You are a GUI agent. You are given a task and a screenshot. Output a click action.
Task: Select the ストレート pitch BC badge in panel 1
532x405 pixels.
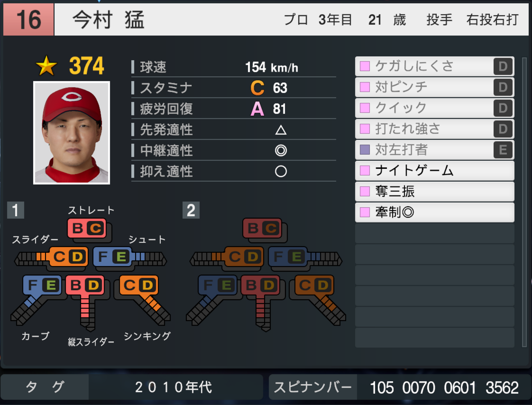point(87,228)
